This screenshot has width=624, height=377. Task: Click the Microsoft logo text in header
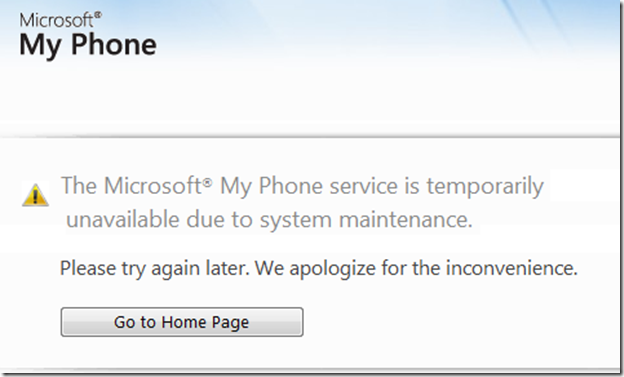tap(57, 20)
